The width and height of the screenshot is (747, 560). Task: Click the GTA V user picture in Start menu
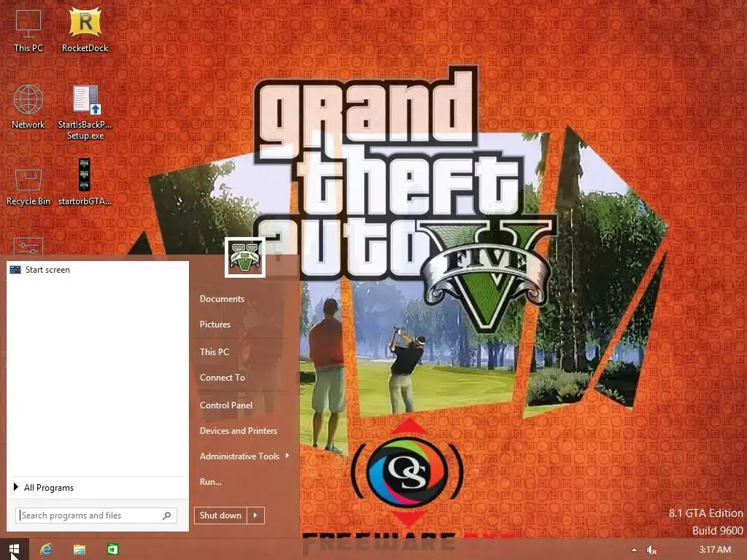pyautogui.click(x=245, y=257)
